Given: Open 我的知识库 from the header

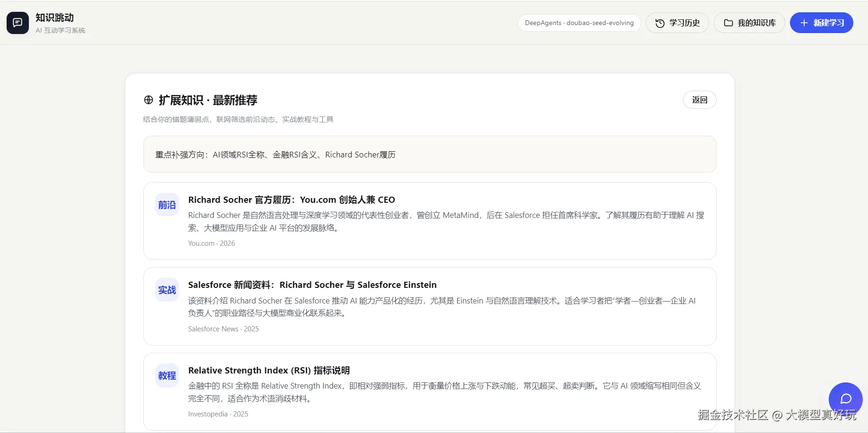Looking at the screenshot, I should coord(749,23).
